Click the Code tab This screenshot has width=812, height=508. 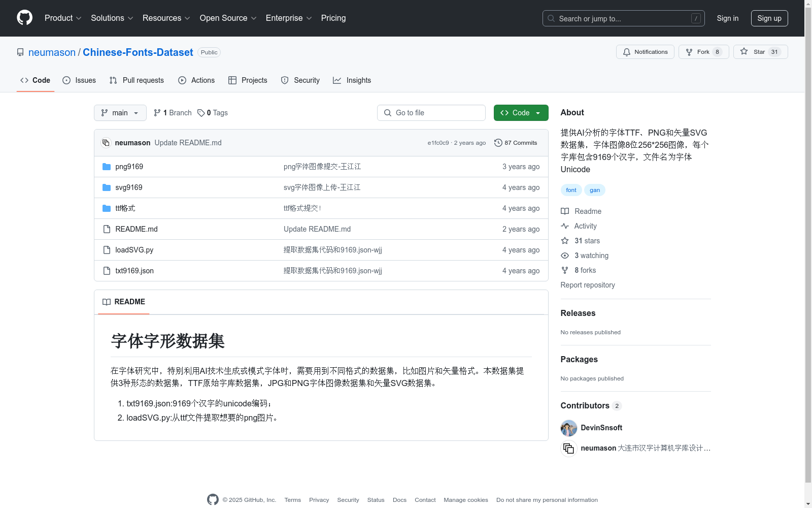pos(36,80)
